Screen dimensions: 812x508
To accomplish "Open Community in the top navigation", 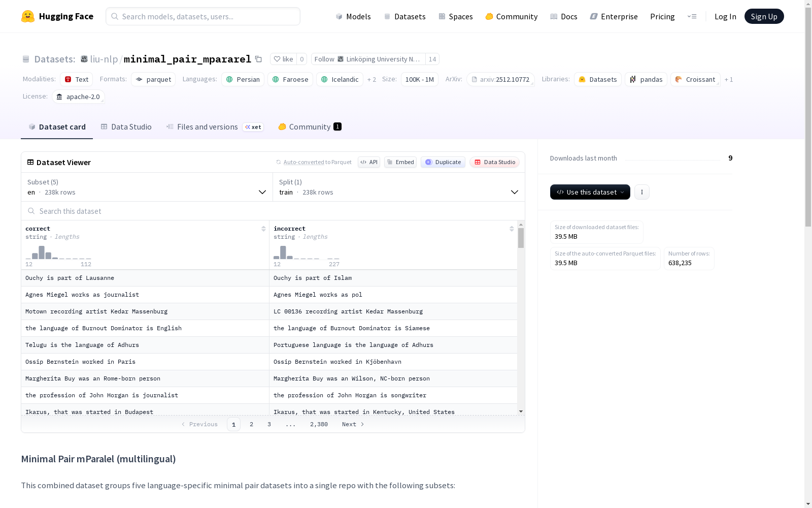I will [x=512, y=16].
